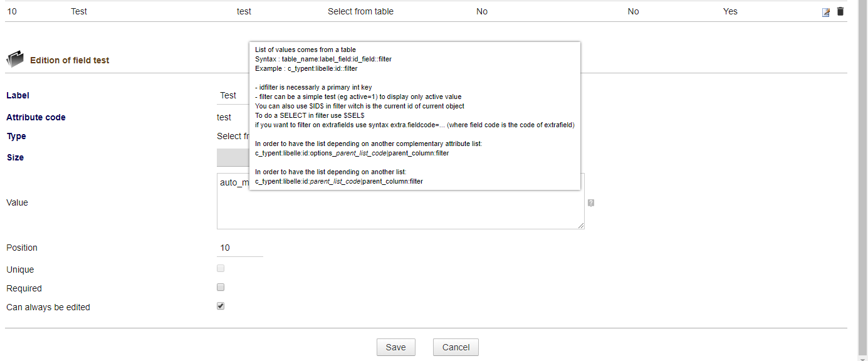Enable the Unique checkbox
868x361 pixels.
point(220,268)
